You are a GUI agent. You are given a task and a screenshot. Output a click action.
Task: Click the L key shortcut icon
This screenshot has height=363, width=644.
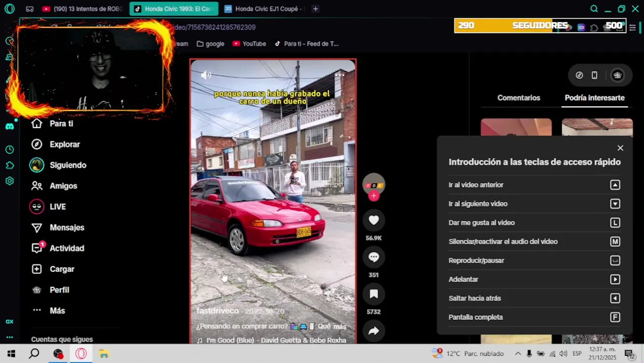pyautogui.click(x=615, y=223)
